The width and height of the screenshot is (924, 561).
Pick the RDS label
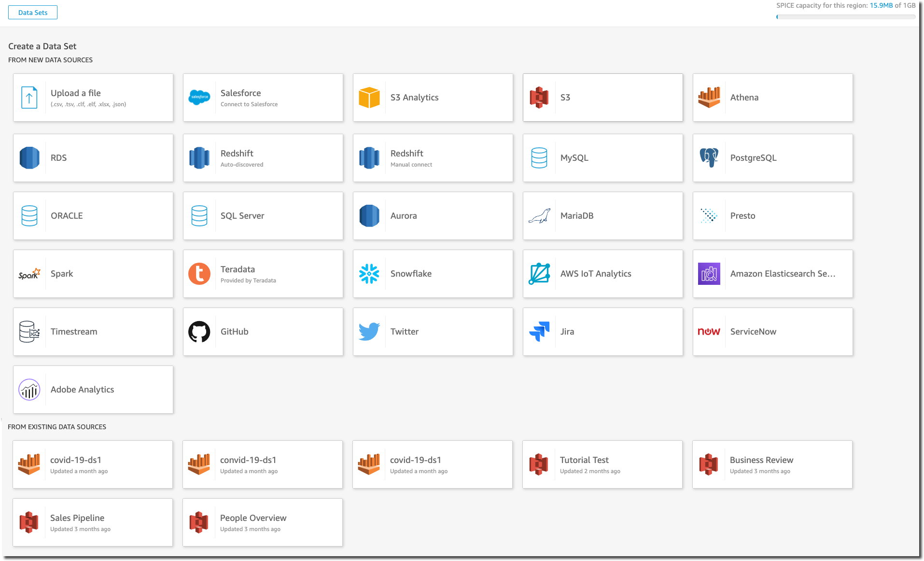(x=59, y=158)
